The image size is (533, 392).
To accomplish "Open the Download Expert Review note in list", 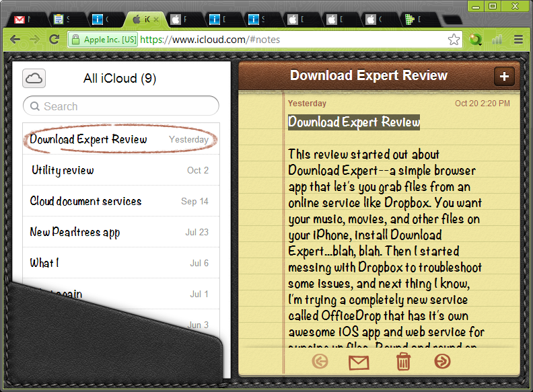I will click(121, 139).
